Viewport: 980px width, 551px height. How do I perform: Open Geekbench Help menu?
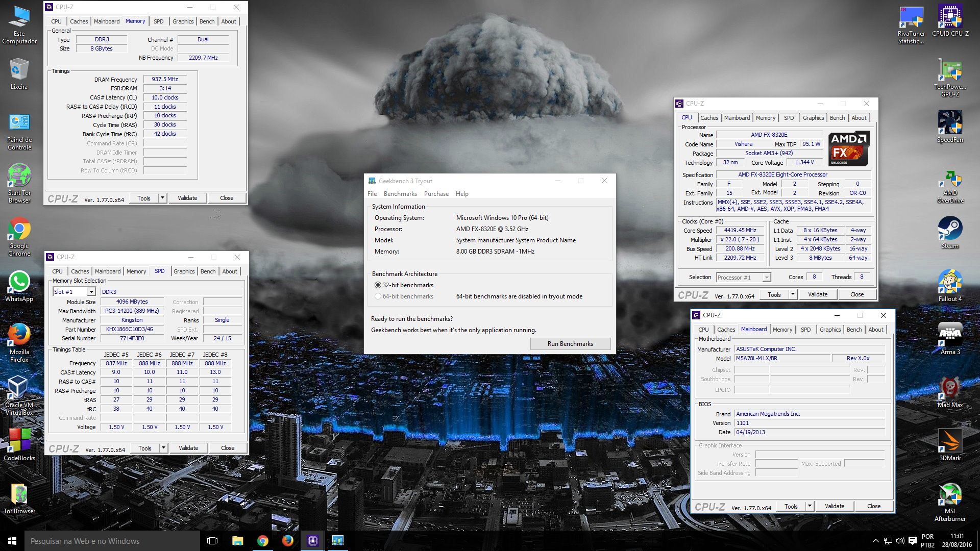[x=462, y=194]
